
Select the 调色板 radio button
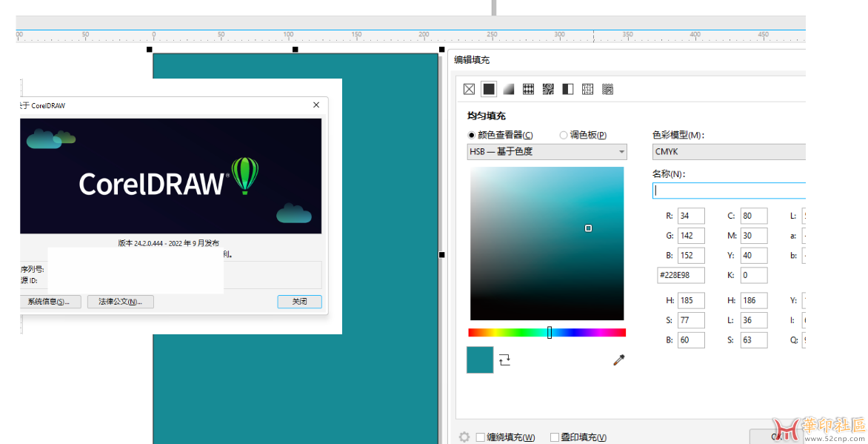point(564,135)
